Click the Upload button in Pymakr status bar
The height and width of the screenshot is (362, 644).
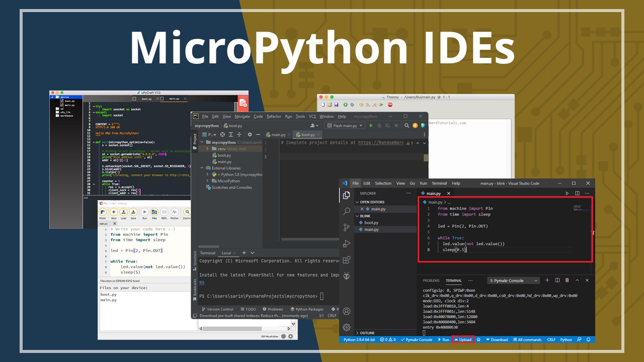463,339
